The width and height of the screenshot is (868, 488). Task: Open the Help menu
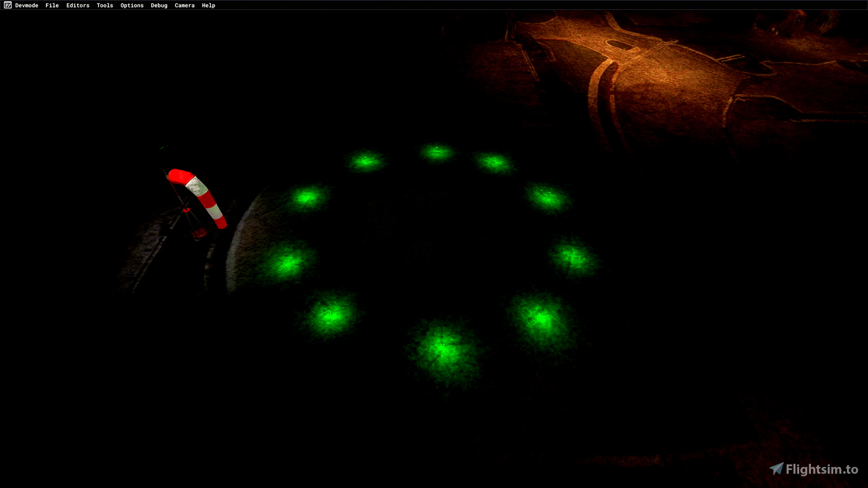coord(208,5)
